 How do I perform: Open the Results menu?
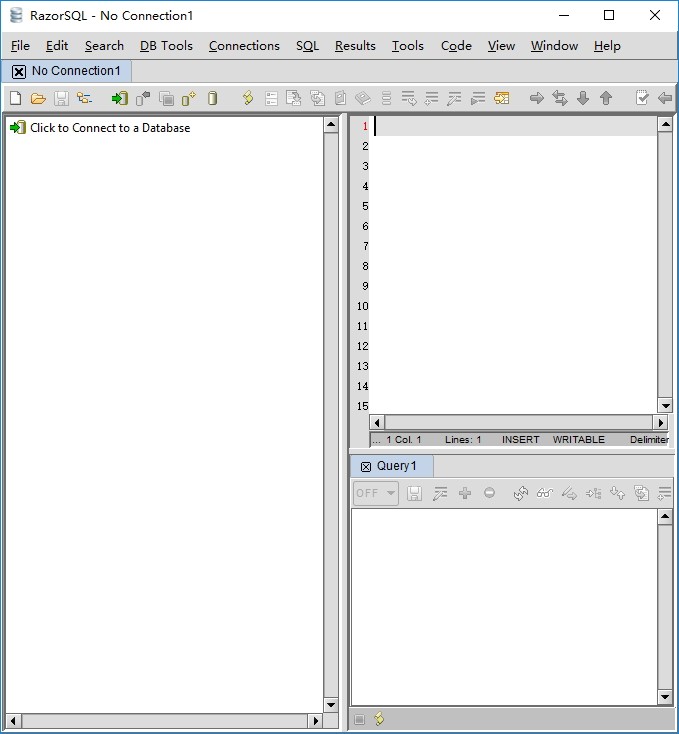click(355, 46)
